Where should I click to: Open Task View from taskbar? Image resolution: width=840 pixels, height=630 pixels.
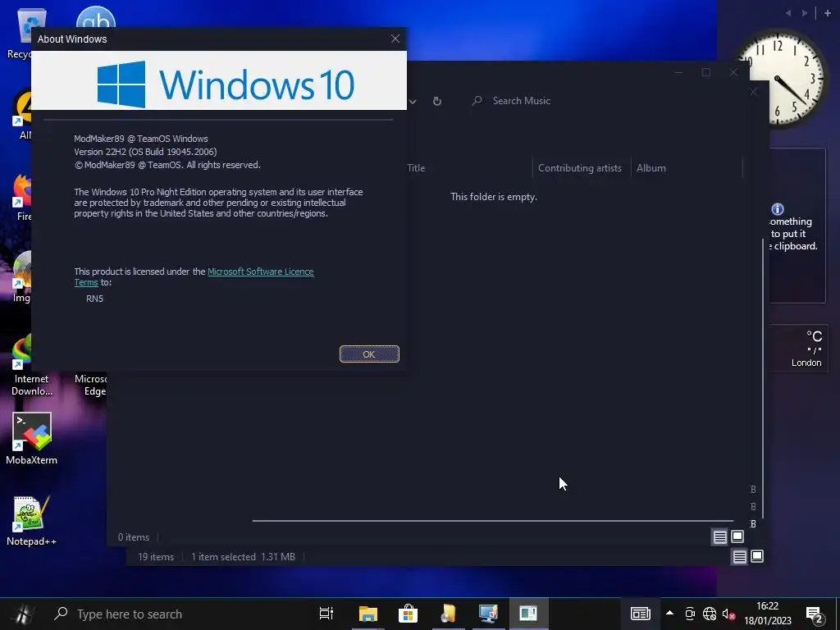click(x=326, y=614)
